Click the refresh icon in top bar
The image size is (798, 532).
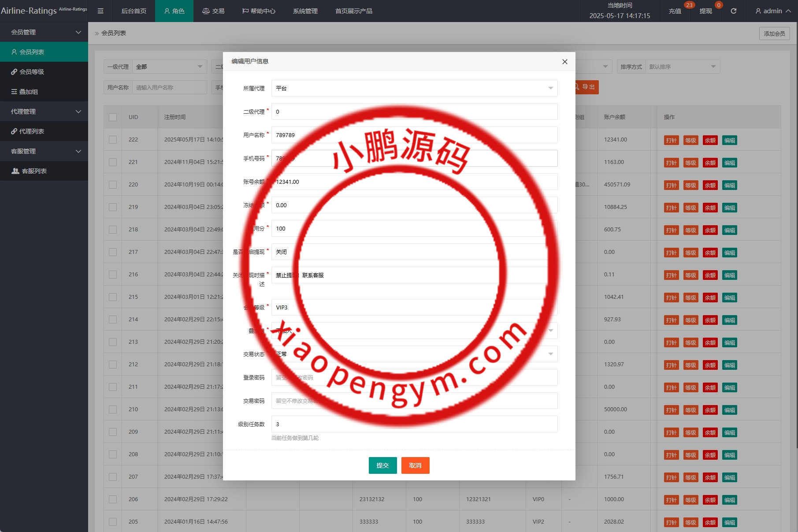pos(733,11)
